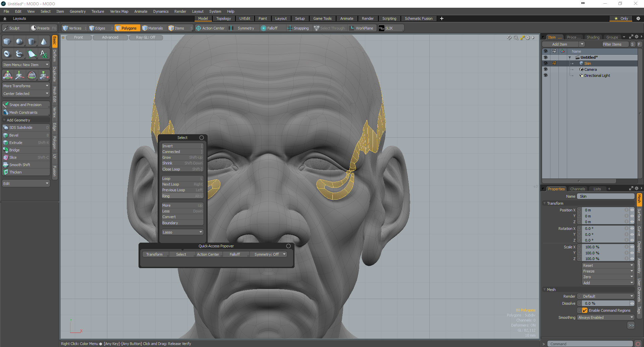Toggle WorkPlane in the toolbar
The width and height of the screenshot is (644, 347).
[361, 28]
